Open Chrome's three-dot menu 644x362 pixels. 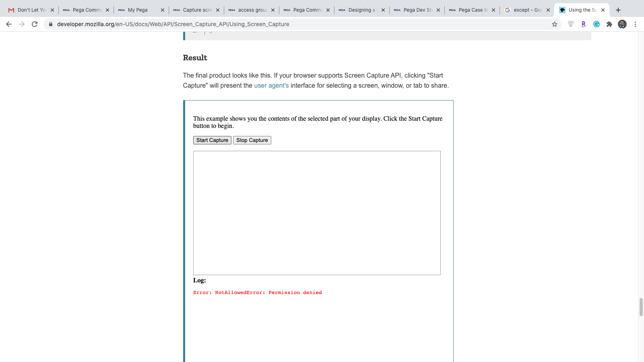[636, 24]
